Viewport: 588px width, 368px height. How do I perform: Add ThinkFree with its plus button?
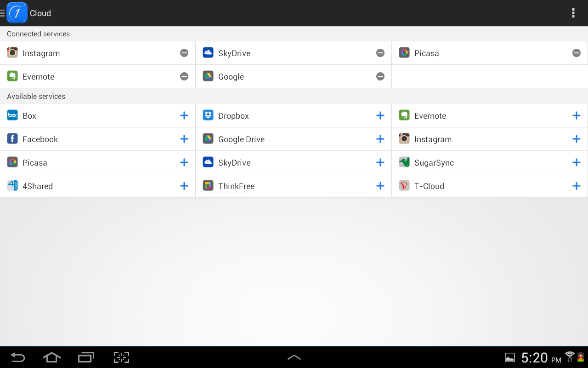click(380, 186)
